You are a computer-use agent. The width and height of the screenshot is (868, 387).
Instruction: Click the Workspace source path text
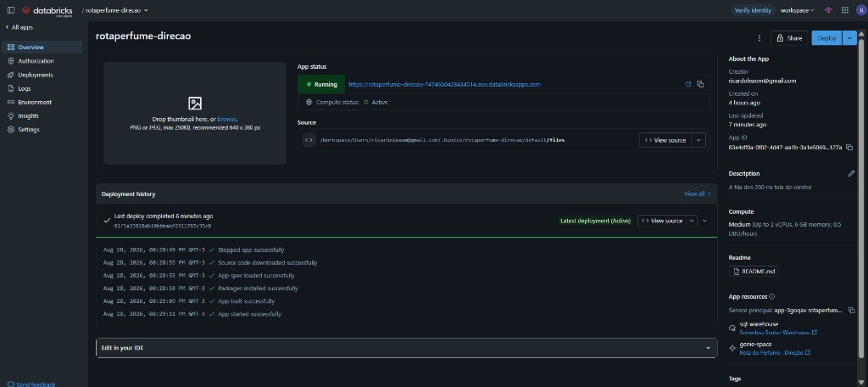tap(442, 140)
